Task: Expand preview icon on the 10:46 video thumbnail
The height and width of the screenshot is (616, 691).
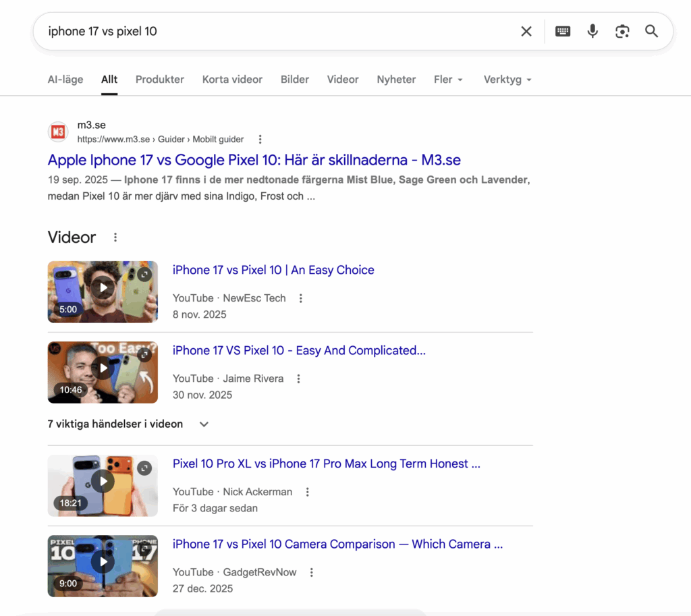Action: [144, 355]
